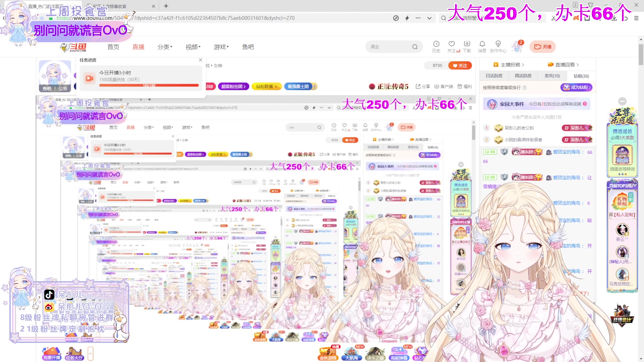Open the address bar three-dots menu
Screen dimensions: 644x362
[418, 18]
